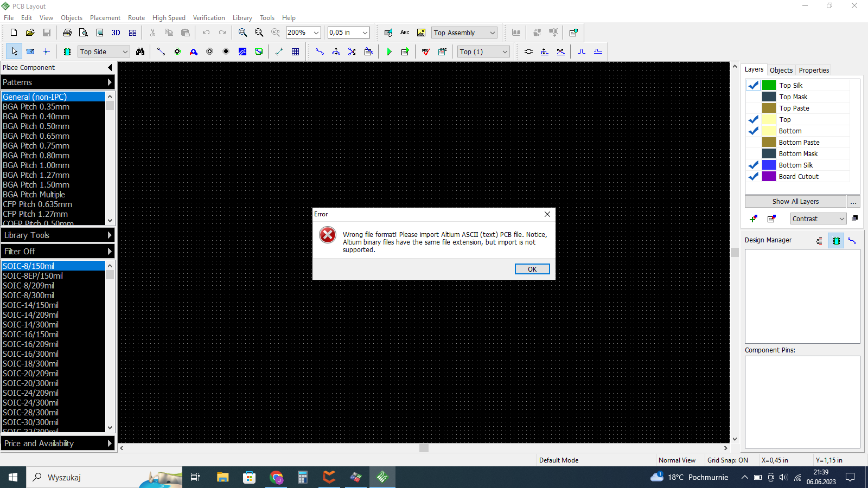Screen dimensions: 868x488
Task: Open DipTrace from the Windows taskbar
Action: [x=382, y=477]
